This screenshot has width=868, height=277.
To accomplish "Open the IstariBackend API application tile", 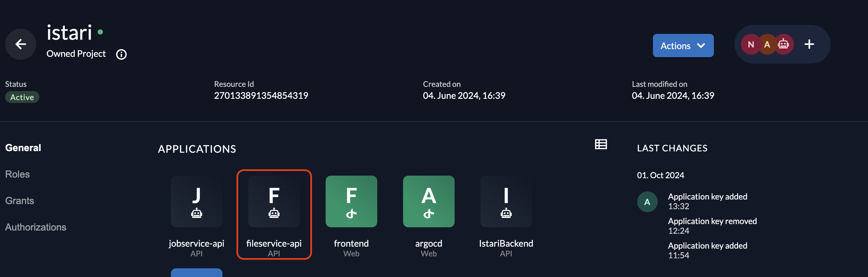I will [x=506, y=201].
